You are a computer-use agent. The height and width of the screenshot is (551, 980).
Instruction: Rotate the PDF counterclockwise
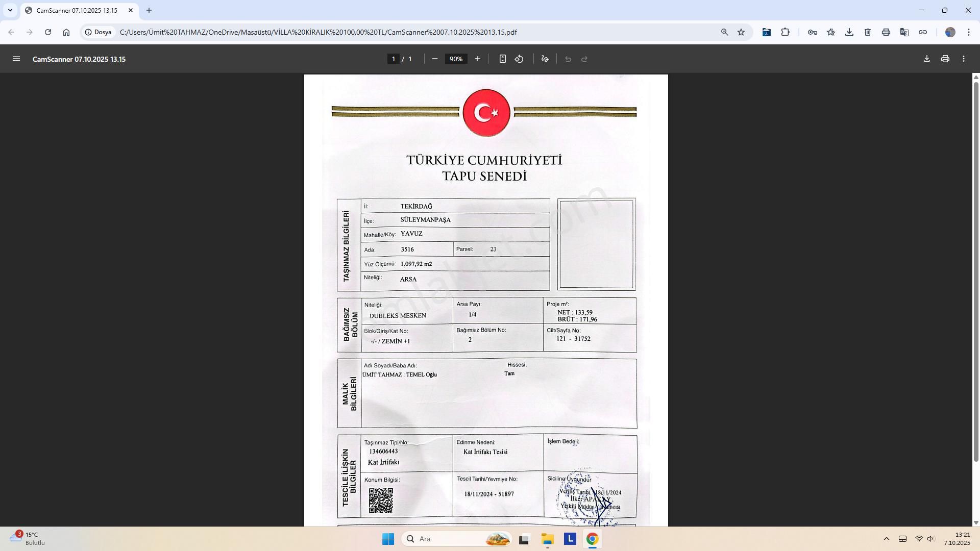tap(519, 59)
